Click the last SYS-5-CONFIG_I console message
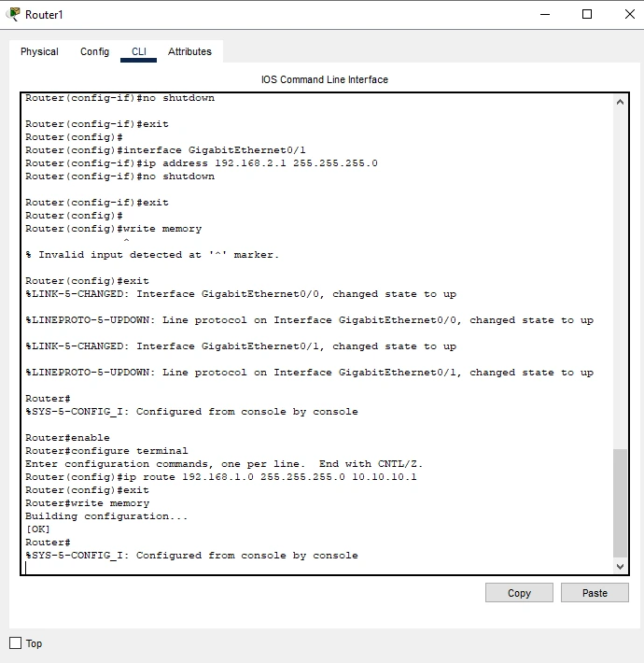The width and height of the screenshot is (644, 663). (191, 556)
